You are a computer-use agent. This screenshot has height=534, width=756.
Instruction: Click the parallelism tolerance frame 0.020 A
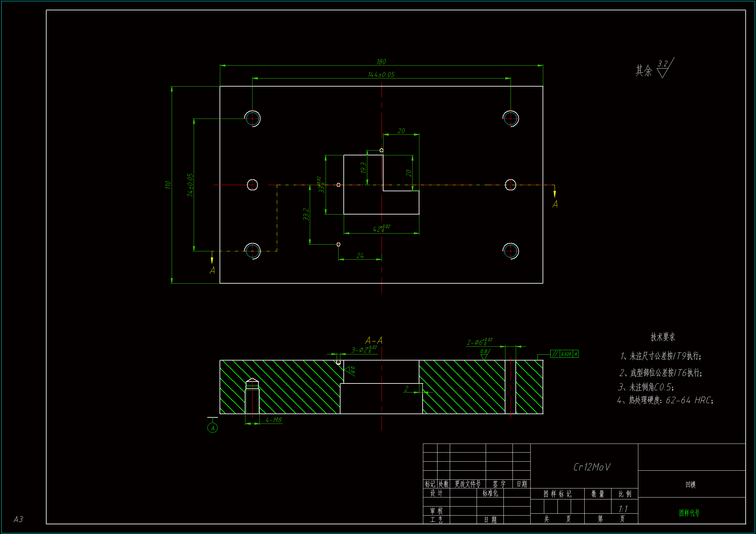(564, 354)
